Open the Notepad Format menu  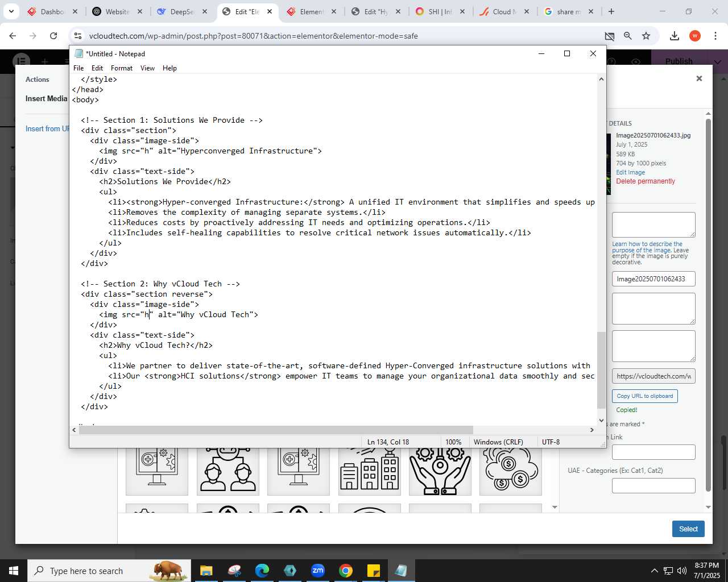[122, 68]
